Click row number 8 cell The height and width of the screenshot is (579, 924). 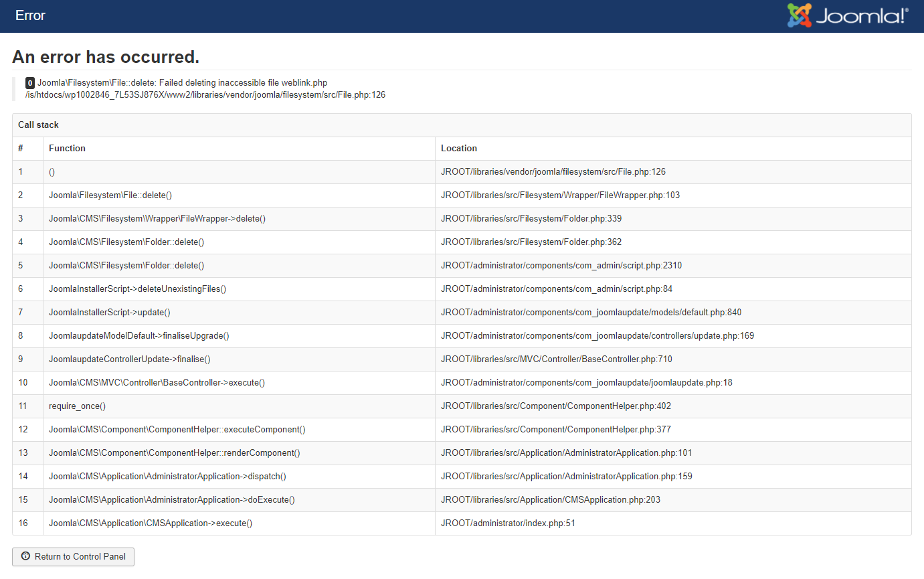point(27,336)
